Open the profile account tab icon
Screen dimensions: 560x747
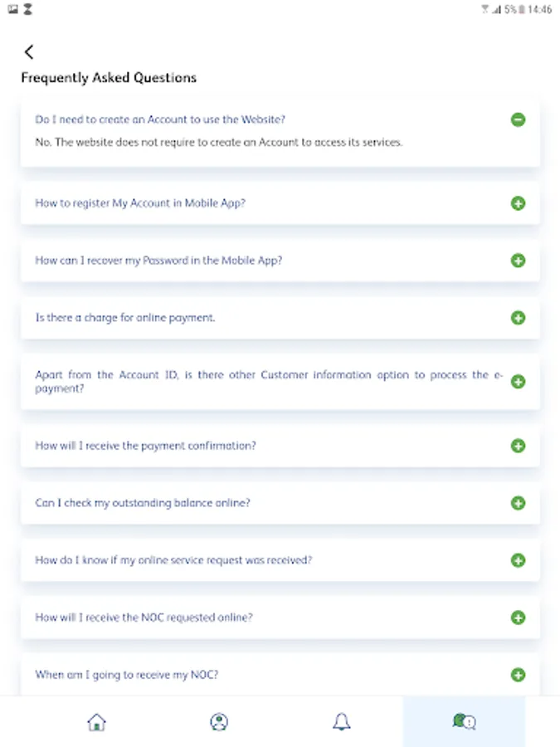pyautogui.click(x=219, y=722)
